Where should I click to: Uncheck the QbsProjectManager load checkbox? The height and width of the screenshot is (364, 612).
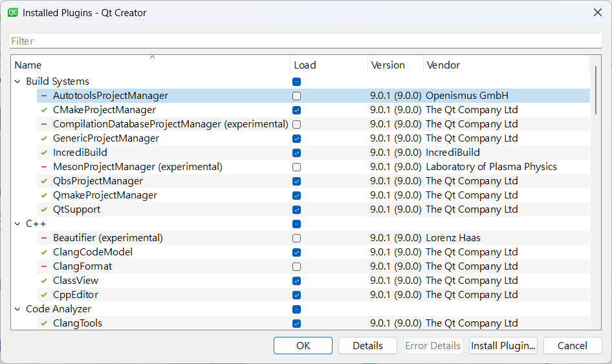pyautogui.click(x=297, y=182)
